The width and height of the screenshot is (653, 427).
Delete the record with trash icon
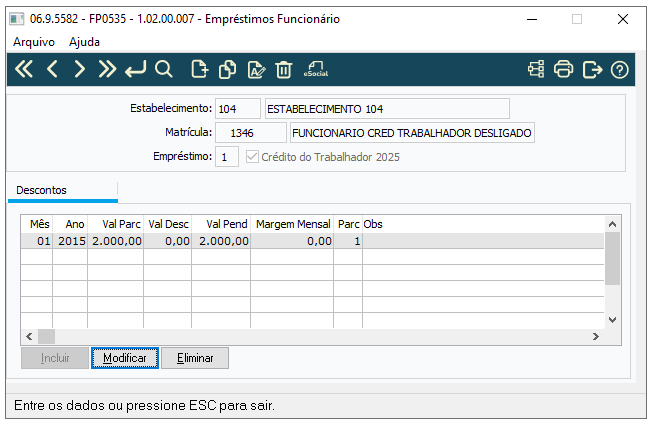(284, 69)
